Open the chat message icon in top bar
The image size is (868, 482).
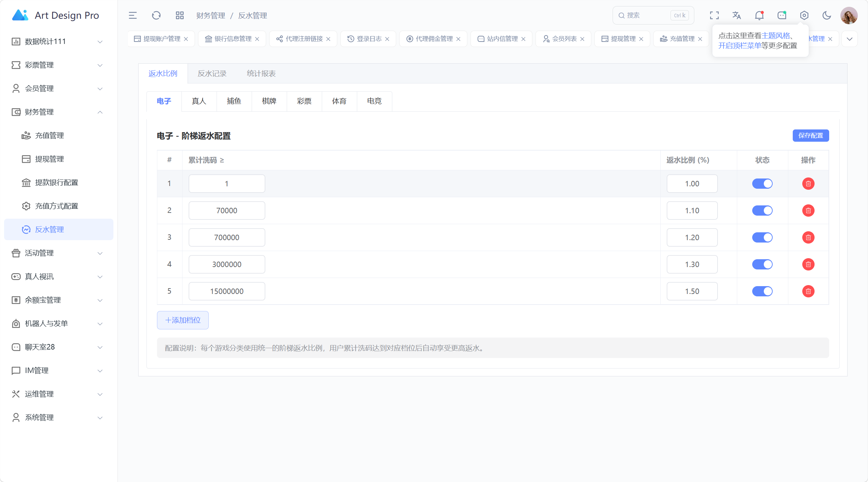point(782,15)
